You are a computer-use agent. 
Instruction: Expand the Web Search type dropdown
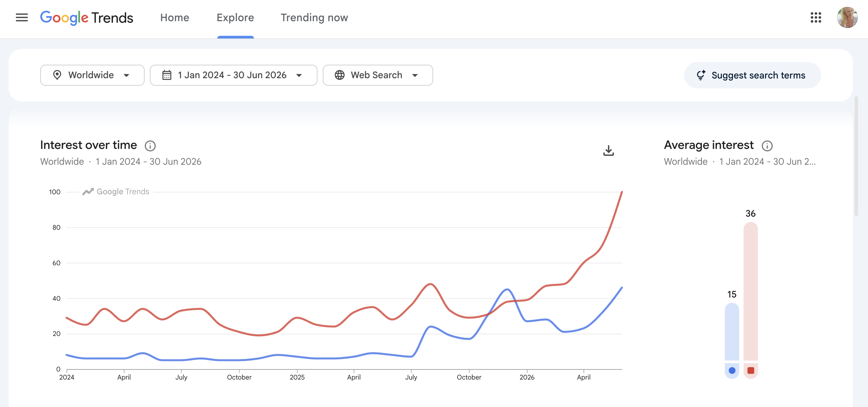[x=377, y=75]
